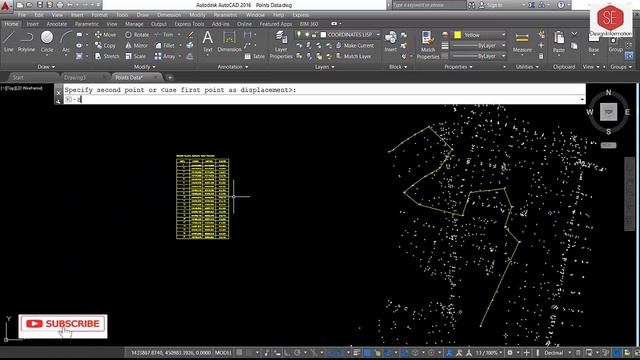Click the white layer color swatch
This screenshot has height=360, width=640.
[x=323, y=35]
